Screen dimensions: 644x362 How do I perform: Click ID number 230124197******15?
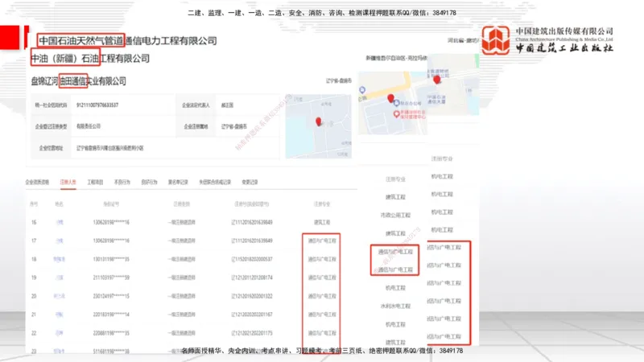pyautogui.click(x=111, y=296)
